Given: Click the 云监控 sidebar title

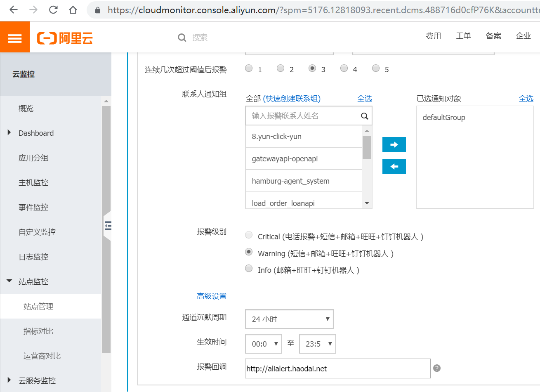Looking at the screenshot, I should [x=24, y=74].
